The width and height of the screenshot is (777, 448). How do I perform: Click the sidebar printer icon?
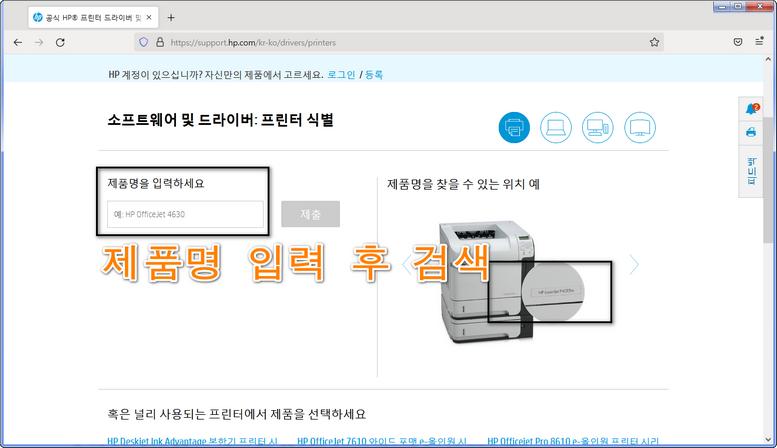pos(751,132)
